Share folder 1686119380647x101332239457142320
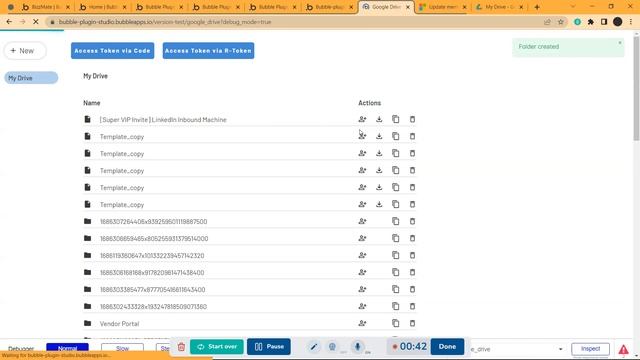640x360 pixels. 362,255
